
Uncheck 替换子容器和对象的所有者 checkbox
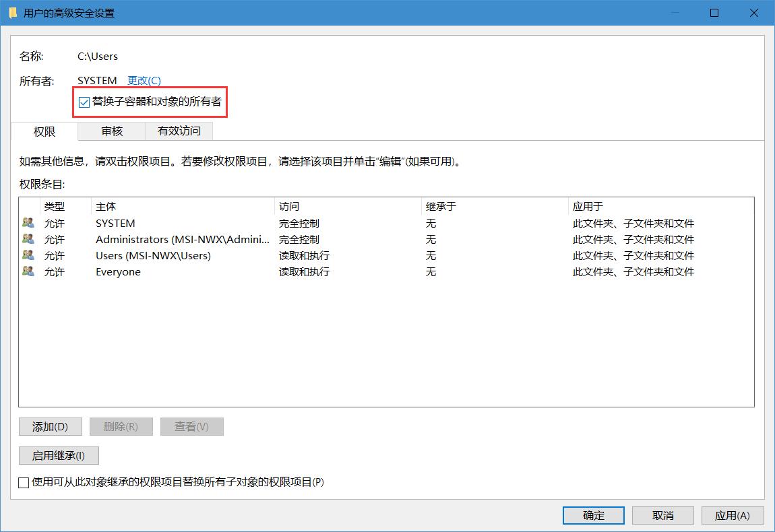[x=84, y=102]
